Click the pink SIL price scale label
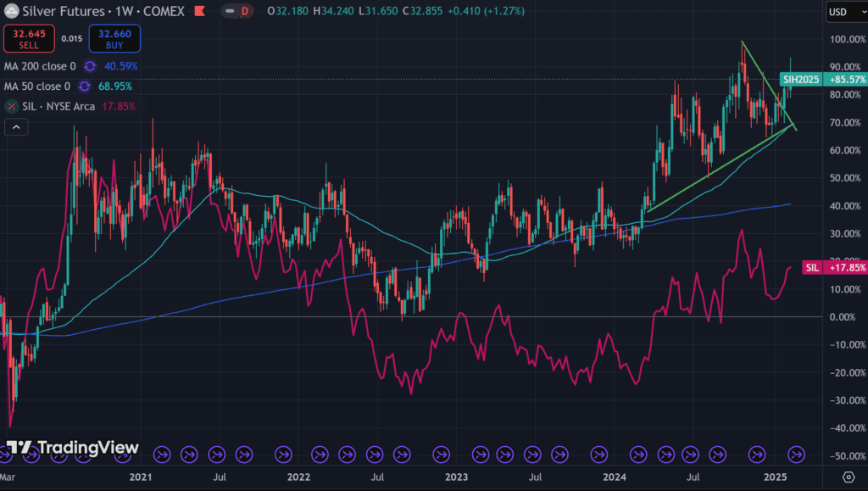 [812, 268]
